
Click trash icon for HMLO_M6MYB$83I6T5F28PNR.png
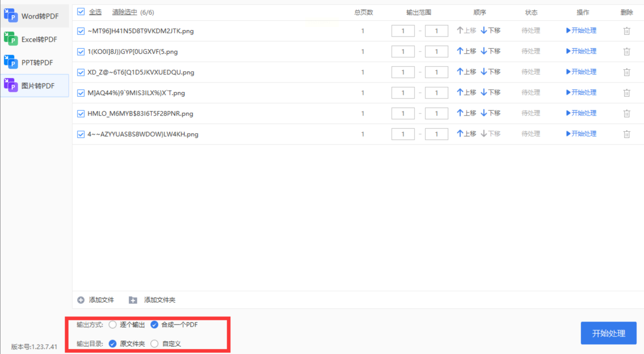[x=627, y=113]
